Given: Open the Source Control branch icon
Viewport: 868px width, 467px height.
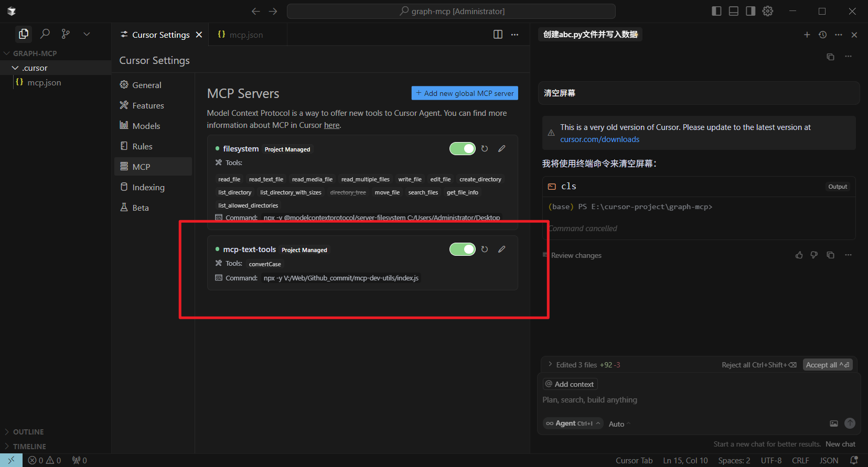Looking at the screenshot, I should click(66, 34).
